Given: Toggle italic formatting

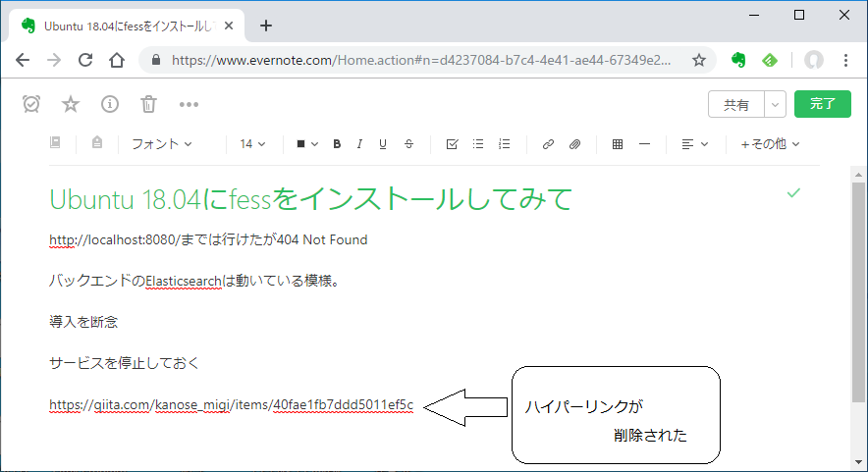Looking at the screenshot, I should tap(359, 144).
